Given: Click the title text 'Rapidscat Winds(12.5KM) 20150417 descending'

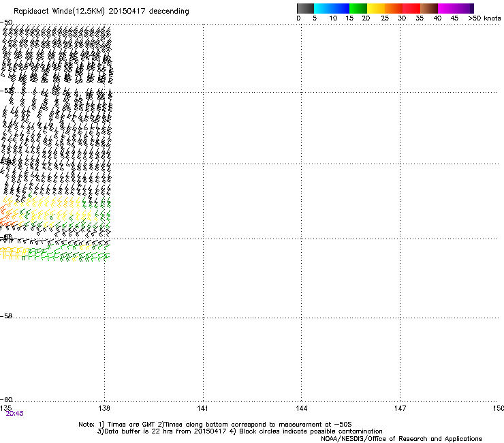Looking at the screenshot, I should pos(101,12).
